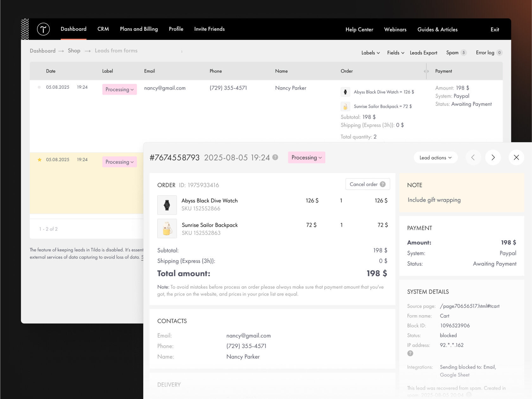Click SKU 152552866 text

[201, 209]
